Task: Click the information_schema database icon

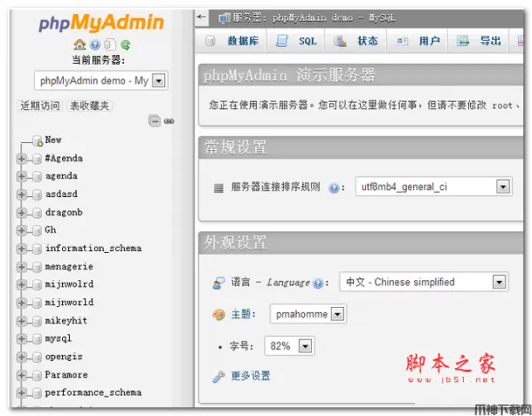Action: pos(36,248)
